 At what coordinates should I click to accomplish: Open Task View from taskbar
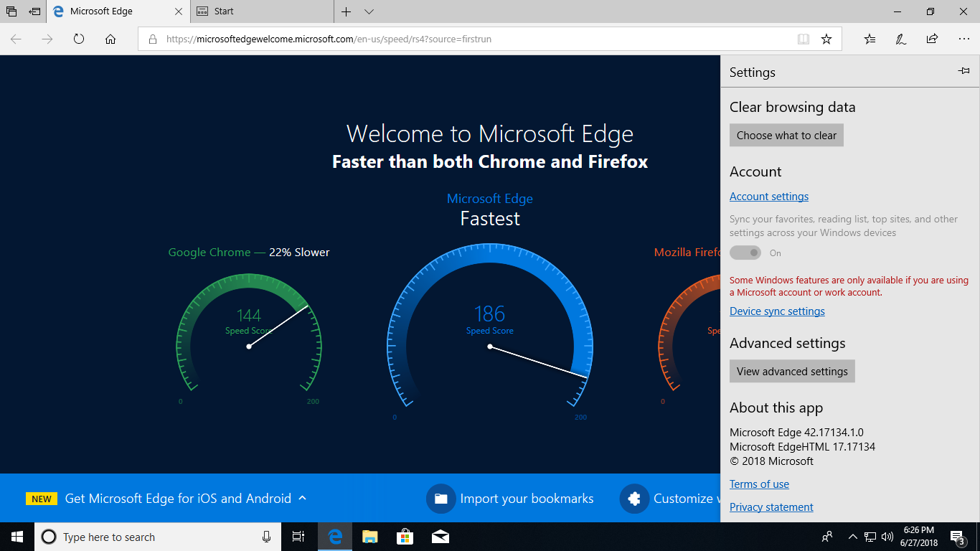(x=298, y=537)
